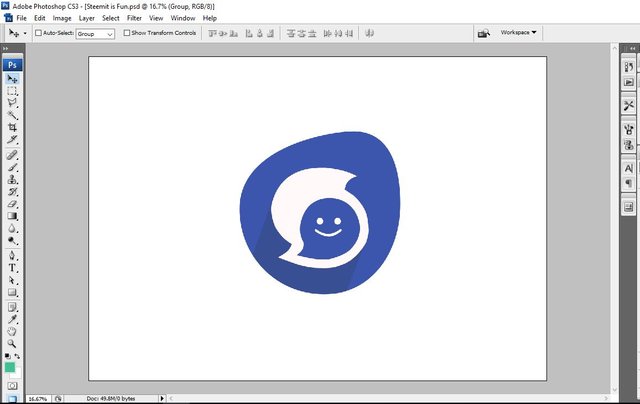Toggle Quick Mask mode

[12, 386]
